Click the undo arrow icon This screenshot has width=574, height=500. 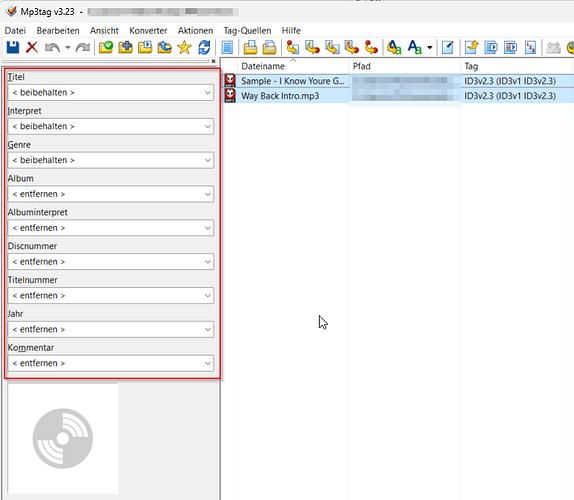tap(52, 48)
